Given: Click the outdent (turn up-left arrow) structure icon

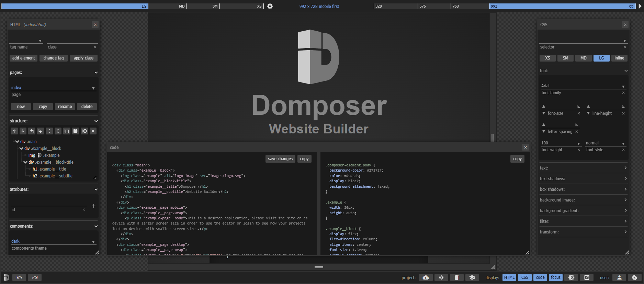Looking at the screenshot, I should pos(32,131).
